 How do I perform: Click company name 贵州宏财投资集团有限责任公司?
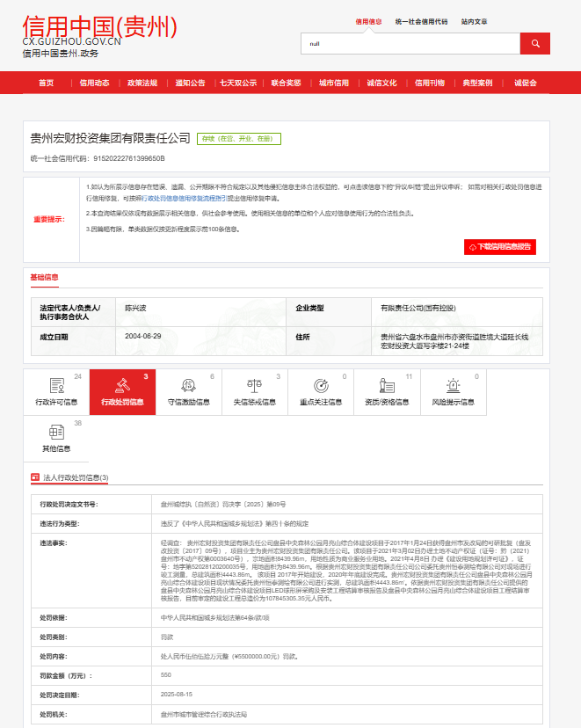pos(111,138)
